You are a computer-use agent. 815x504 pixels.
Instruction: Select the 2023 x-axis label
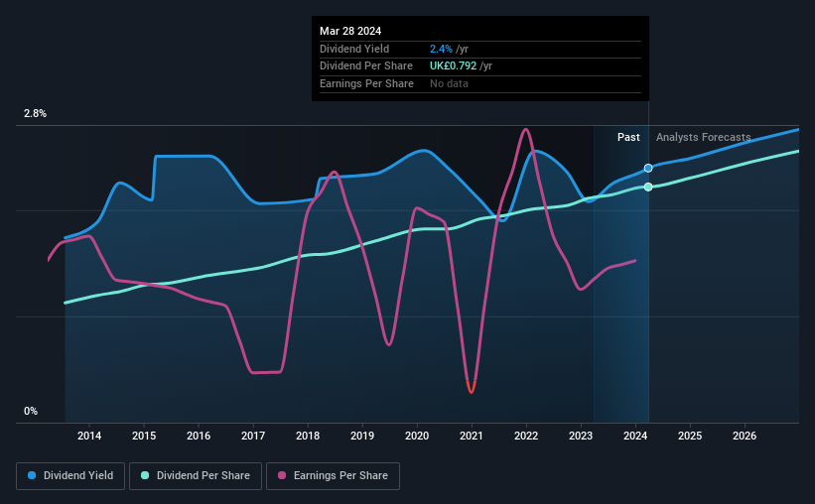coord(581,436)
